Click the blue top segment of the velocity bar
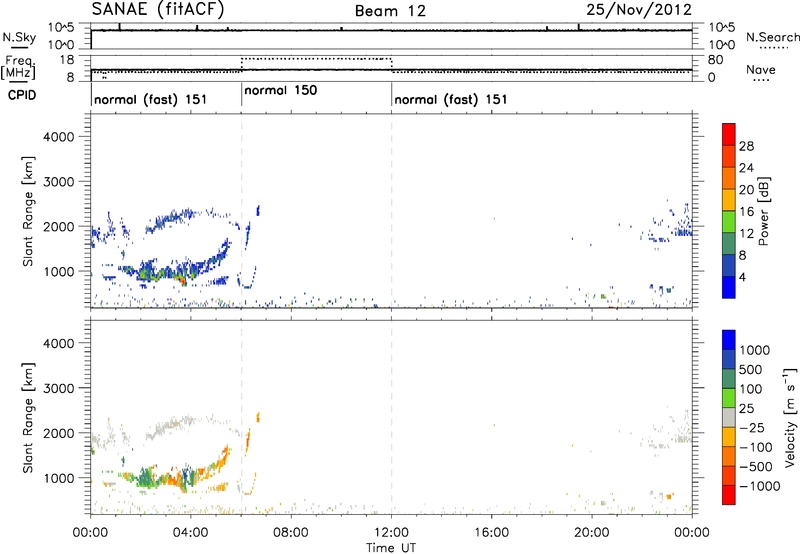Viewport: 800px width, 554px height. point(729,340)
